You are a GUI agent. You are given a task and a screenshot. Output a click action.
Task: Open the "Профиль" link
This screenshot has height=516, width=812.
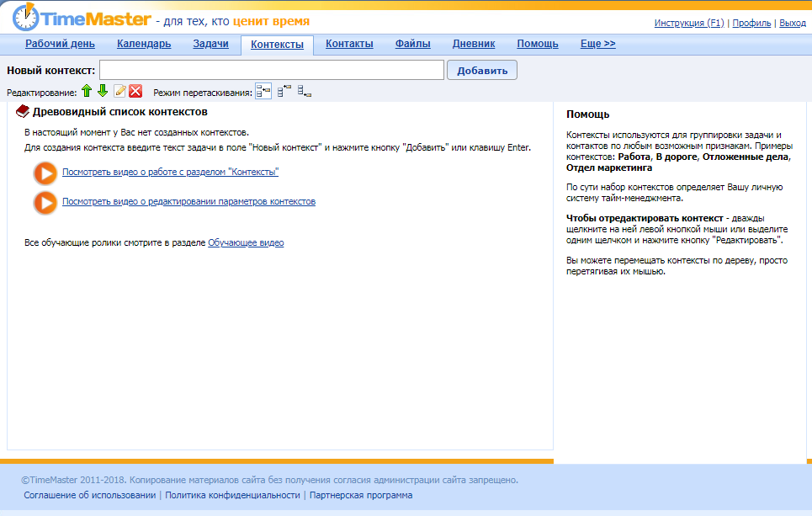pos(751,23)
